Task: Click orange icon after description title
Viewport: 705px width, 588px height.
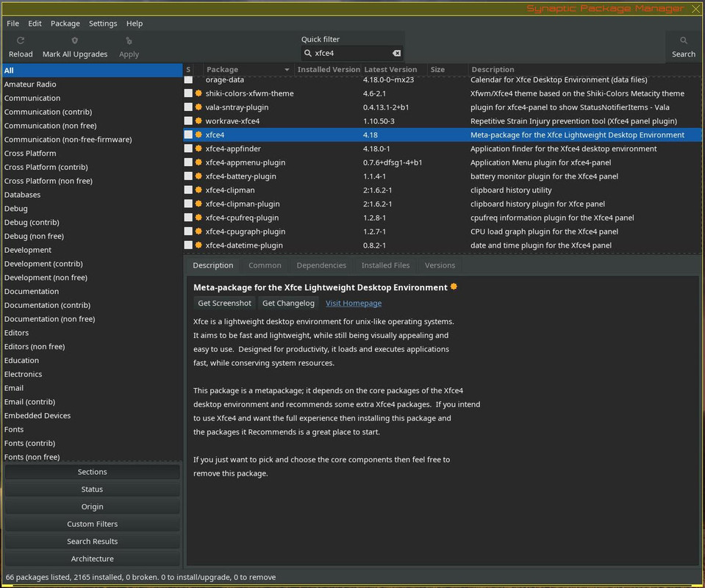Action: tap(454, 287)
